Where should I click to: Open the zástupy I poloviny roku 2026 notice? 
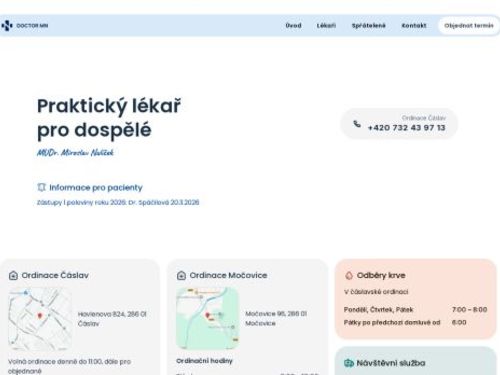pyautogui.click(x=118, y=202)
